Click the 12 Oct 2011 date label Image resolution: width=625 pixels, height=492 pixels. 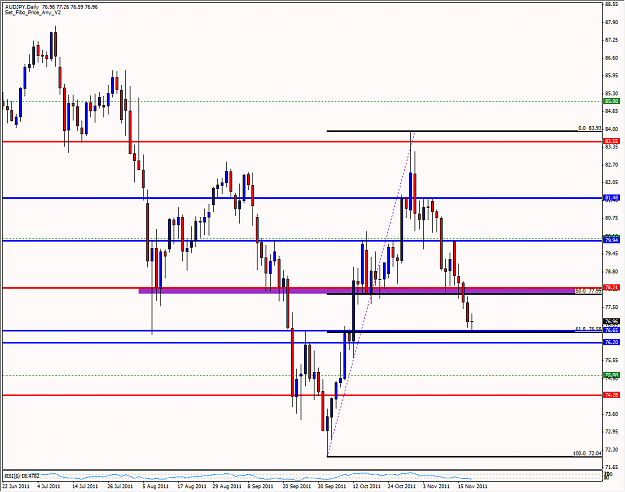pyautogui.click(x=367, y=486)
